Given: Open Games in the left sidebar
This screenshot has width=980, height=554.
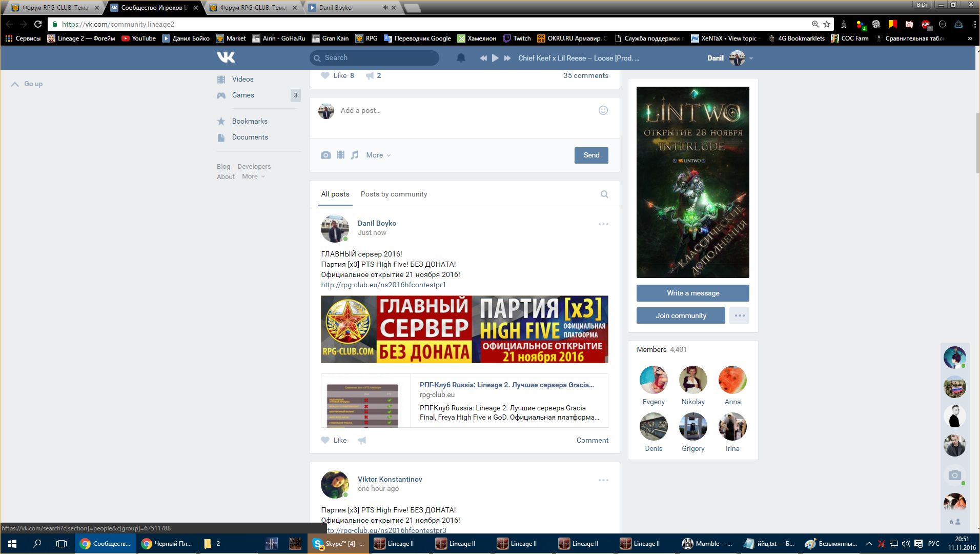Looking at the screenshot, I should pyautogui.click(x=243, y=95).
